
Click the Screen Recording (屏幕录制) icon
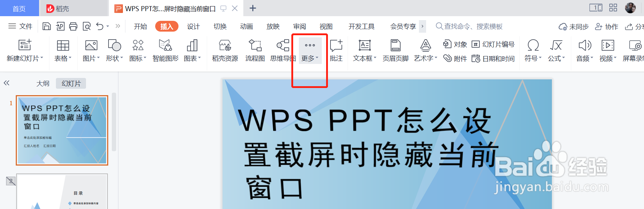tap(635, 45)
